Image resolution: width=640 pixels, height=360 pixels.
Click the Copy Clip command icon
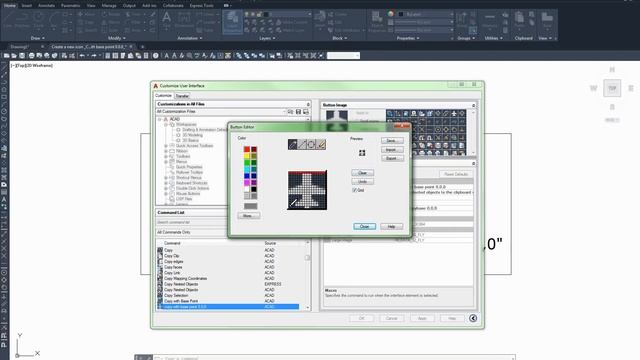[x=160, y=256]
